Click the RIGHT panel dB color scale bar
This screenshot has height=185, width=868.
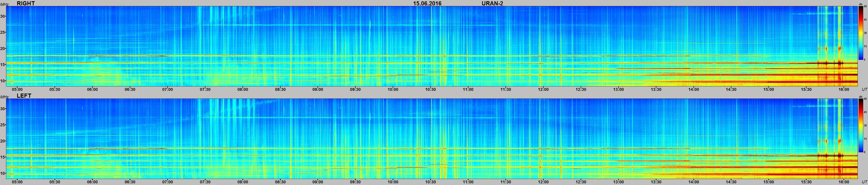point(861,33)
